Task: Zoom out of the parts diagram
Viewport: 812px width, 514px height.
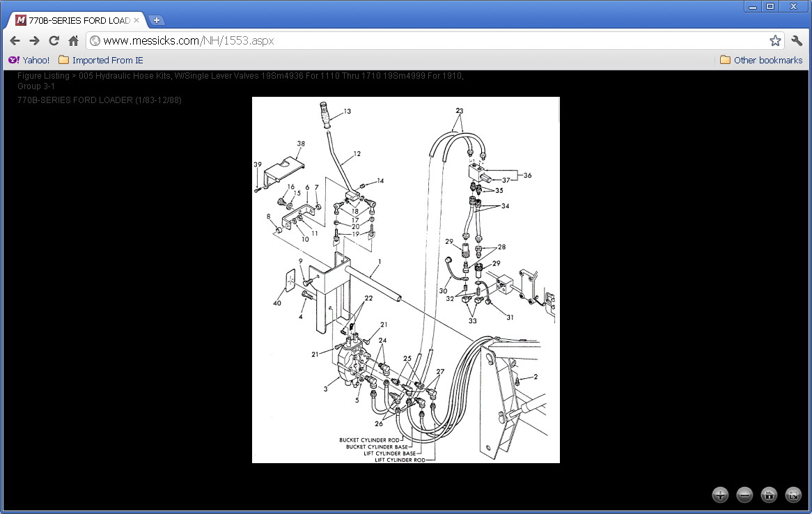Action: [x=744, y=494]
